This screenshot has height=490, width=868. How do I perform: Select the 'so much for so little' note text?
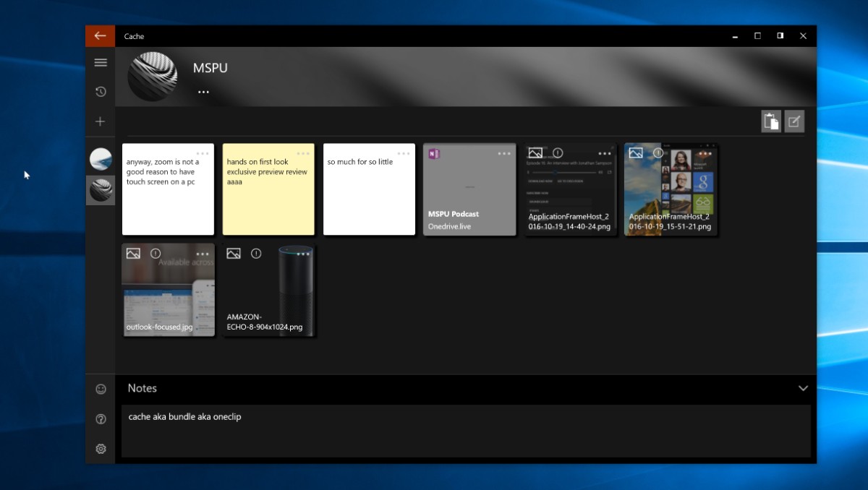(360, 162)
